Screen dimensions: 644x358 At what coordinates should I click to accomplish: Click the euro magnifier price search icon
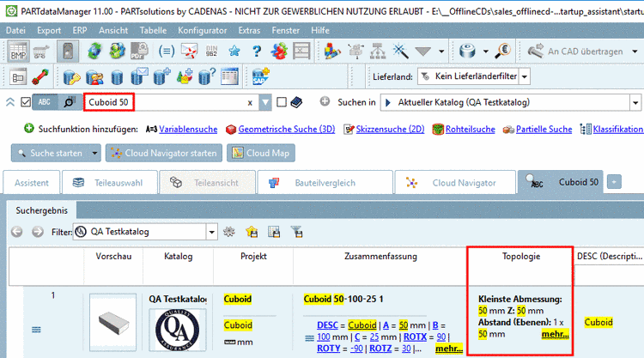pos(502,52)
